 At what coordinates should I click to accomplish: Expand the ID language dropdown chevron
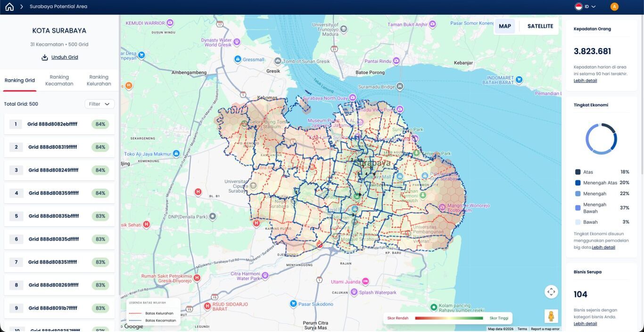point(594,7)
